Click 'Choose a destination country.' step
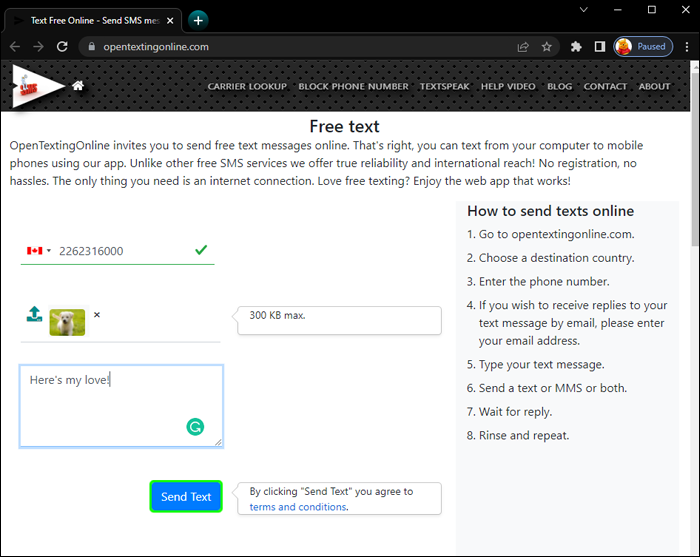The width and height of the screenshot is (700, 557). pyautogui.click(x=556, y=258)
